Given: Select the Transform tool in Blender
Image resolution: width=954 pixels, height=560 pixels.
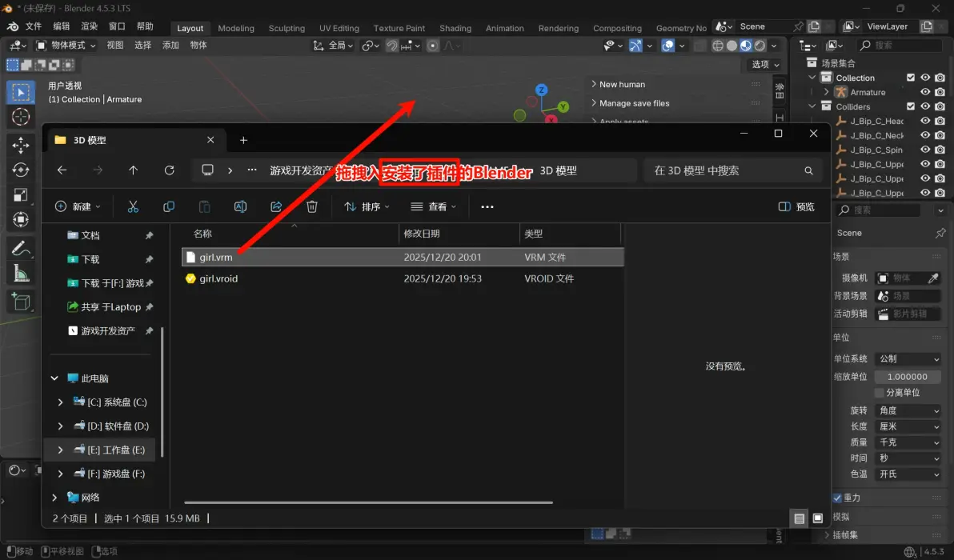Looking at the screenshot, I should (x=21, y=219).
